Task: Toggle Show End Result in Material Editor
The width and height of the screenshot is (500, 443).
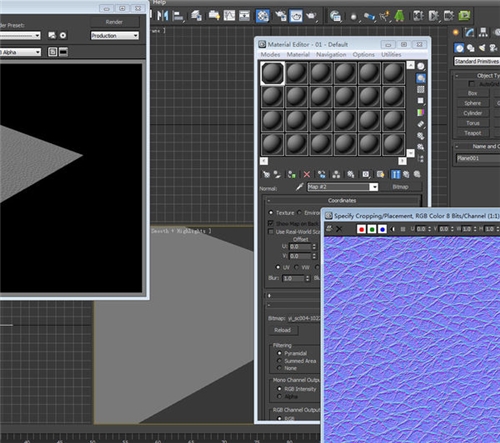Action: click(x=395, y=174)
